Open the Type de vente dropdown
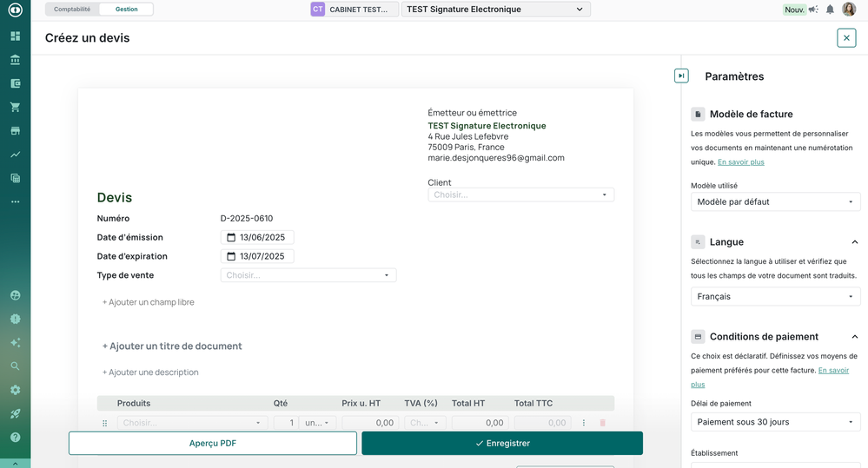 pos(308,275)
